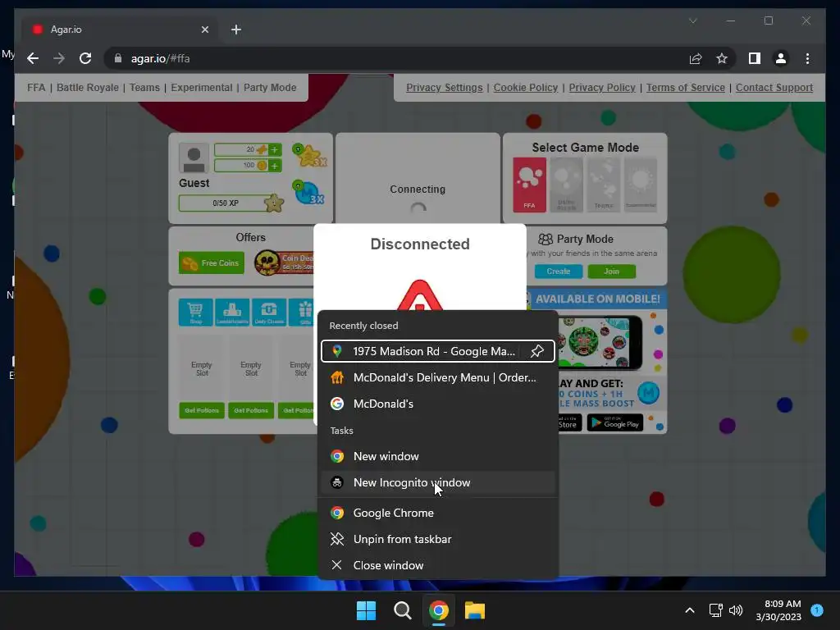This screenshot has width=840, height=630.
Task: Open Terms of Service link
Action: tap(685, 87)
